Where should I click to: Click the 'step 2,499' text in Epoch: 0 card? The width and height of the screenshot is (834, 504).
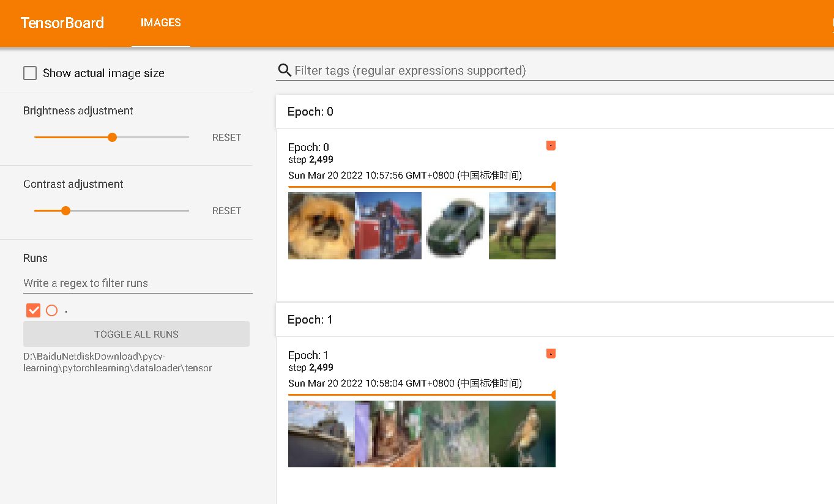pyautogui.click(x=311, y=160)
